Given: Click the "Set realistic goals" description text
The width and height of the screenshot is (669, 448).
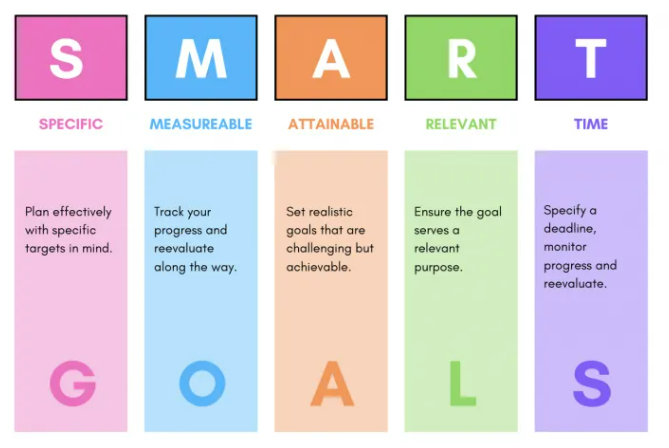Looking at the screenshot, I should tap(328, 239).
